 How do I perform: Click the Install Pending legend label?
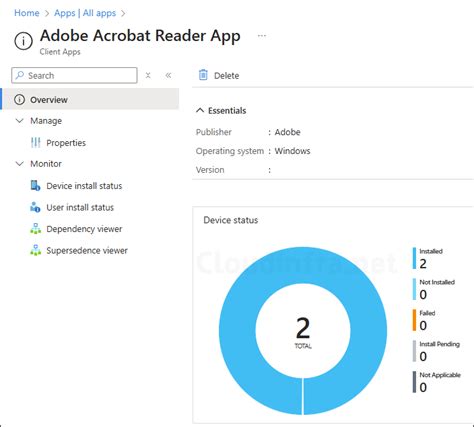point(439,344)
